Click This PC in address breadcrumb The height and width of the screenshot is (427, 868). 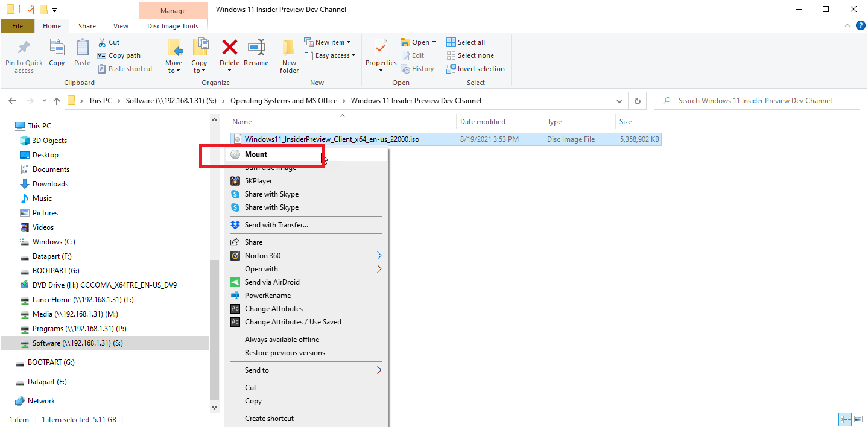coord(100,101)
